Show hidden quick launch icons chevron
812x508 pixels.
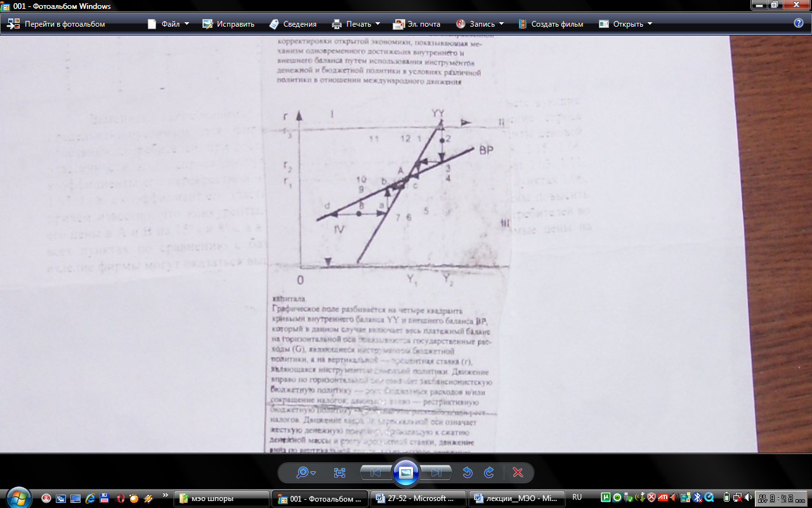coord(166,495)
